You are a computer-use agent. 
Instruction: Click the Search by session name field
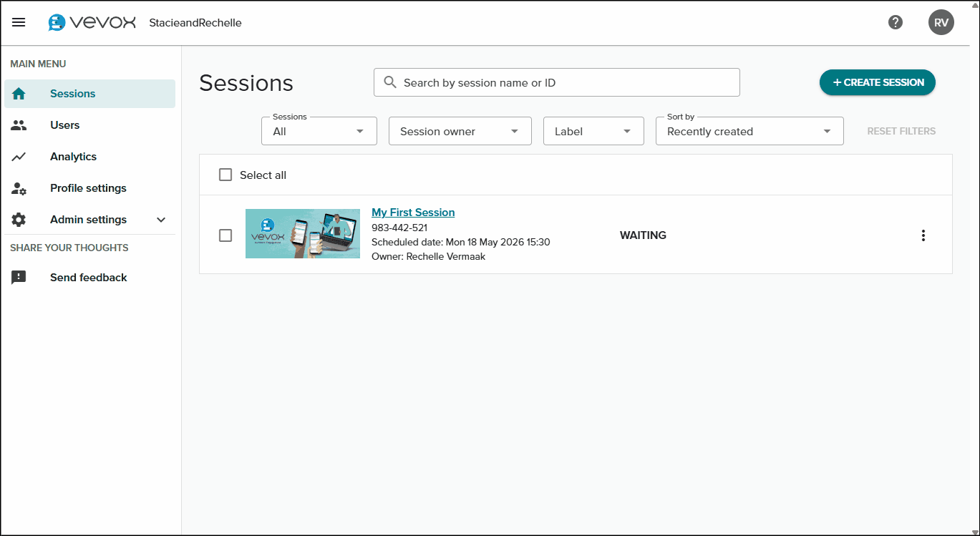point(557,82)
